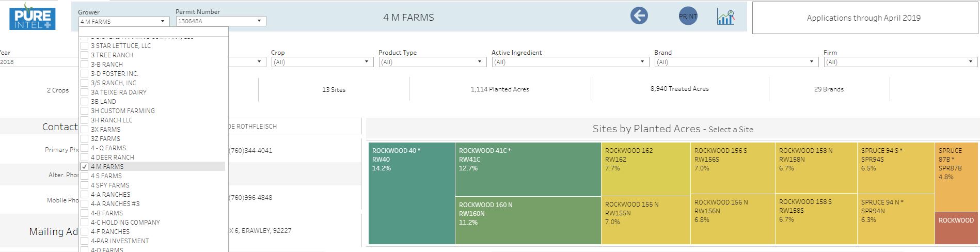Viewport: 980px width, 252px height.
Task: Open the Active Ingredient dropdown
Action: 570,62
